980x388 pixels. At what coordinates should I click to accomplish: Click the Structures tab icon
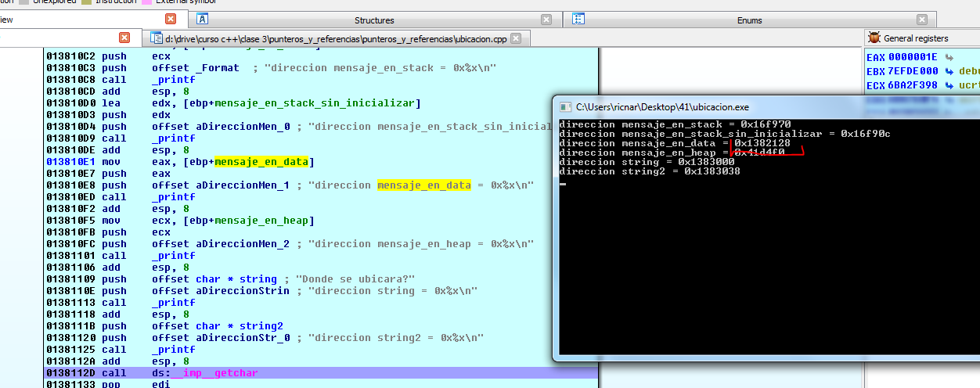(x=202, y=20)
